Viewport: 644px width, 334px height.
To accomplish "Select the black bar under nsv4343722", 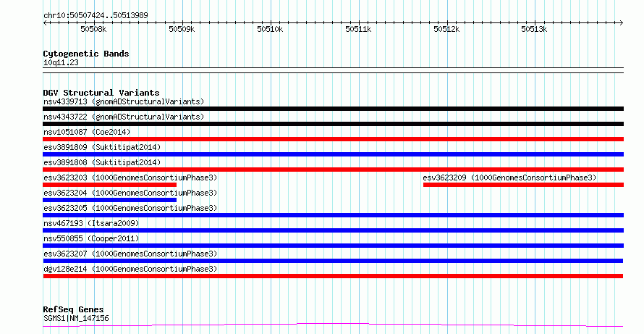I will point(333,124).
